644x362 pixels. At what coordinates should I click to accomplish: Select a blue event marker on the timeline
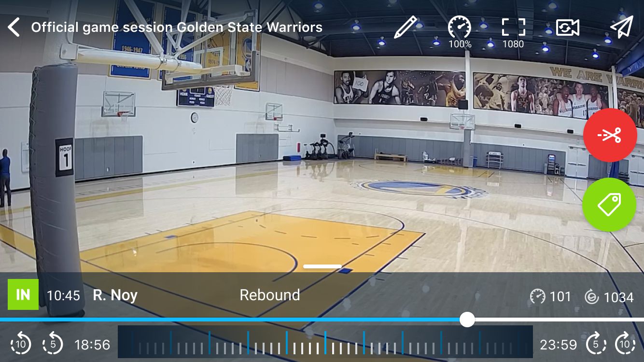(x=249, y=344)
